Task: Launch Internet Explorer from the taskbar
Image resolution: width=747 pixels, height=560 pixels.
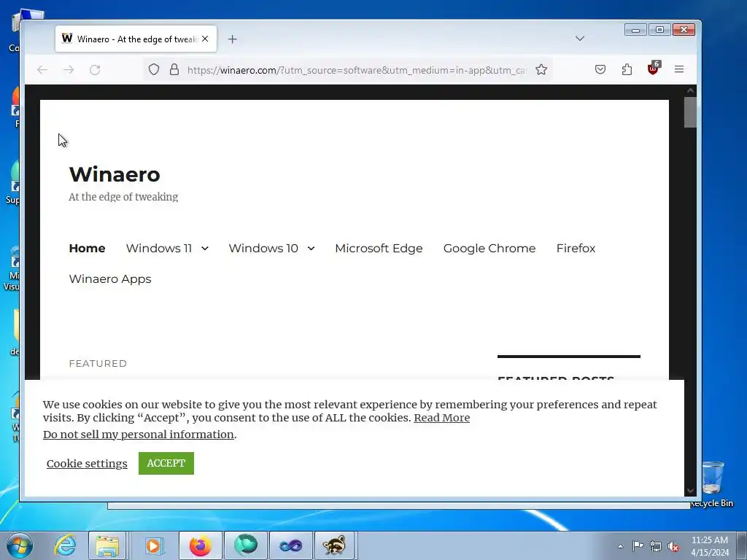Action: click(65, 545)
